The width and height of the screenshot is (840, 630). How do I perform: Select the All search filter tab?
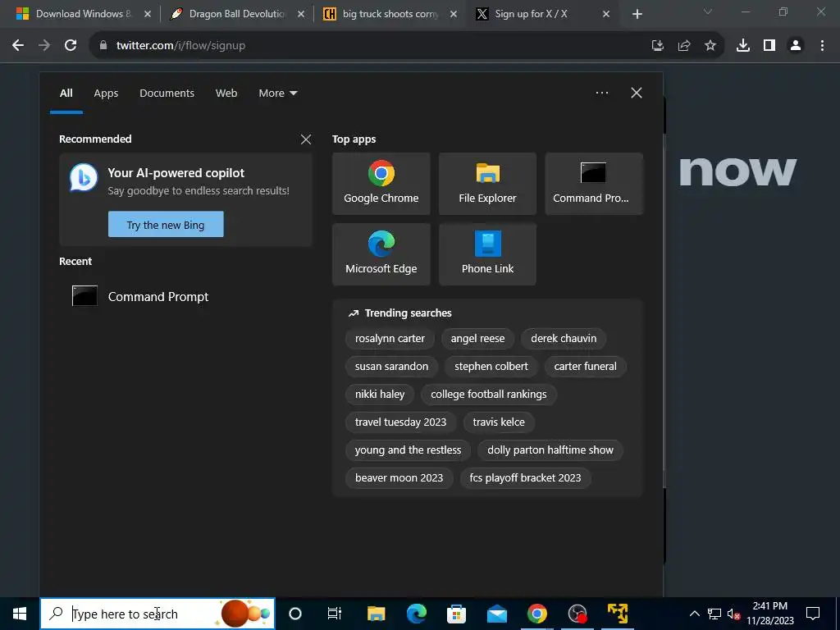(66, 94)
